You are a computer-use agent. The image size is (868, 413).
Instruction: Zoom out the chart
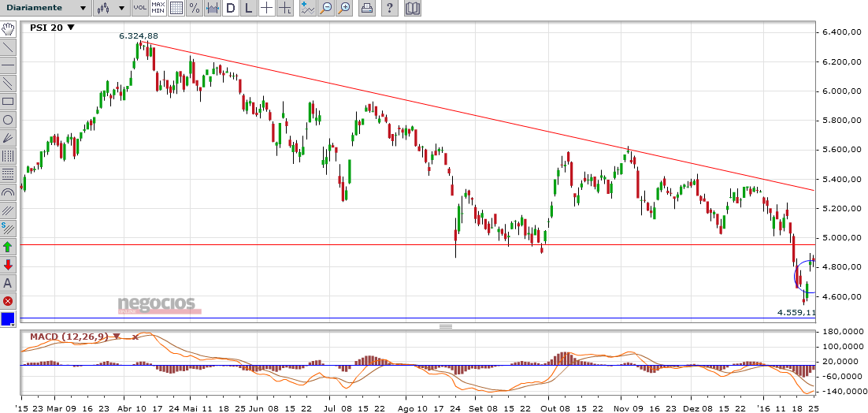[x=326, y=8]
